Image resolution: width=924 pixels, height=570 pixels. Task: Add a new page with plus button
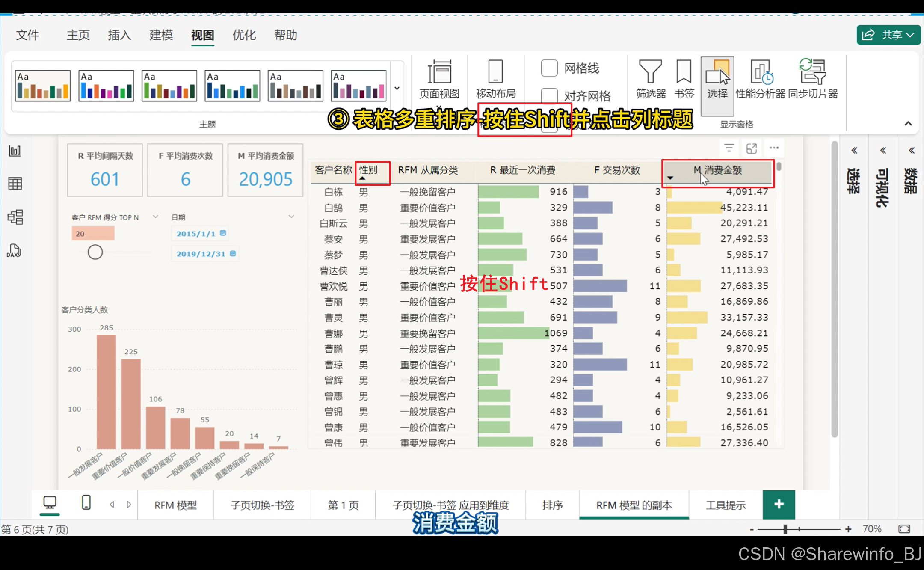779,504
